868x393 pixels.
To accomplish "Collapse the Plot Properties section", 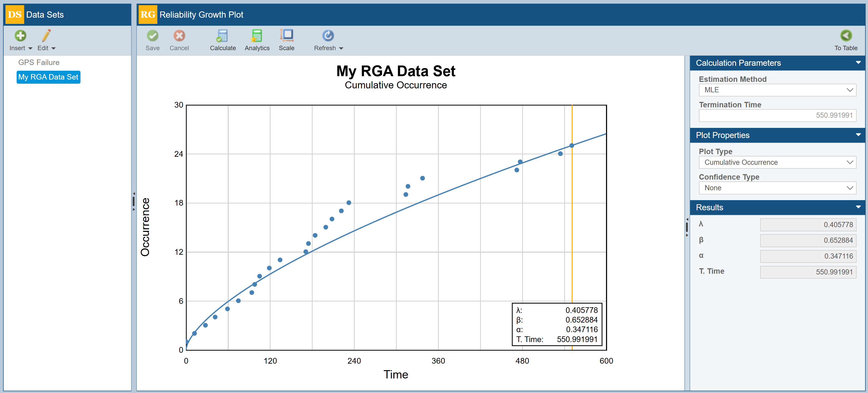I will click(858, 135).
